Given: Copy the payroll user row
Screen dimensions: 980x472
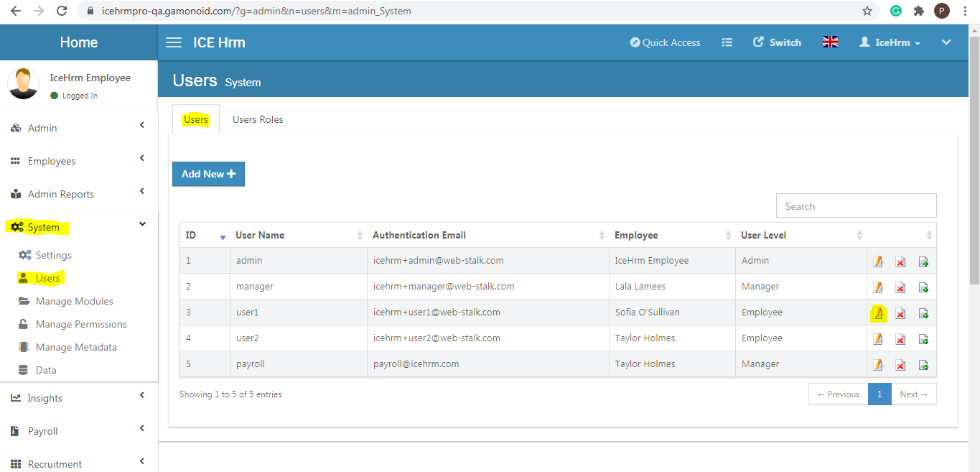Looking at the screenshot, I should pos(924,365).
